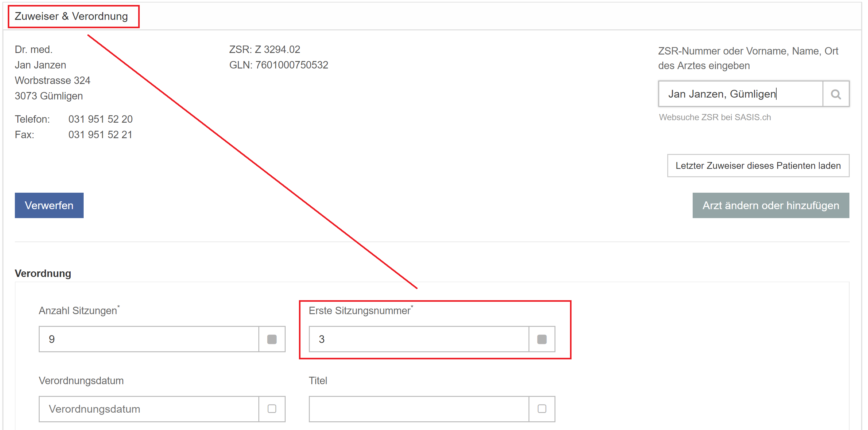Toggle the checkbox beside the Titel field
Viewport: 868px width, 430px height.
click(x=541, y=409)
